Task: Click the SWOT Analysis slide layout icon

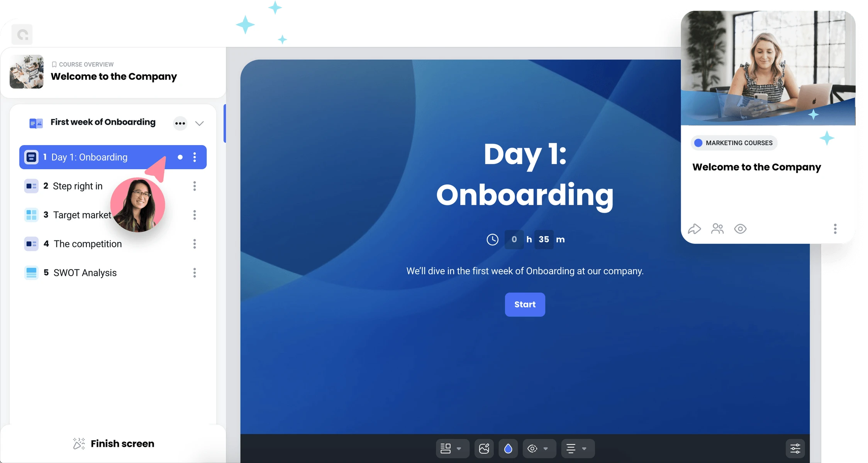Action: [x=31, y=273]
